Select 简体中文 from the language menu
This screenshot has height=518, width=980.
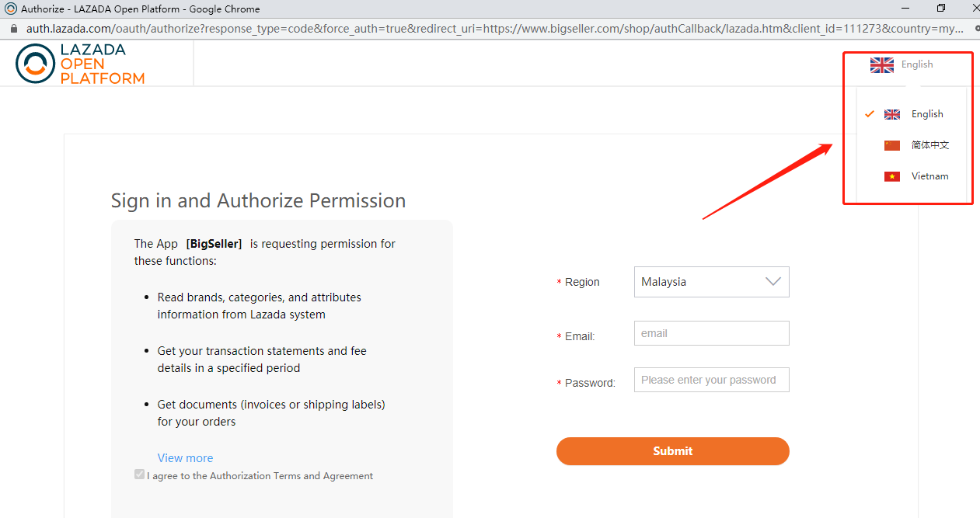(x=930, y=145)
